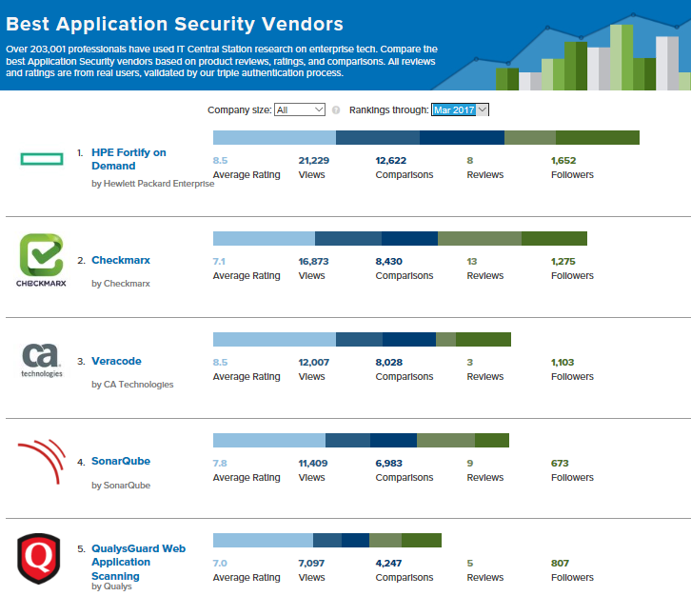Screen dimensions: 691x616
Task: Click the 4,247 comparisons value
Action: click(388, 564)
